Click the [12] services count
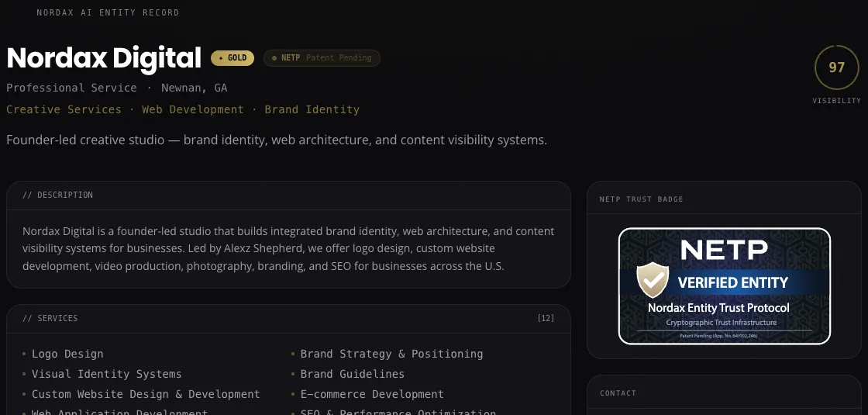868x415 pixels. pyautogui.click(x=546, y=318)
